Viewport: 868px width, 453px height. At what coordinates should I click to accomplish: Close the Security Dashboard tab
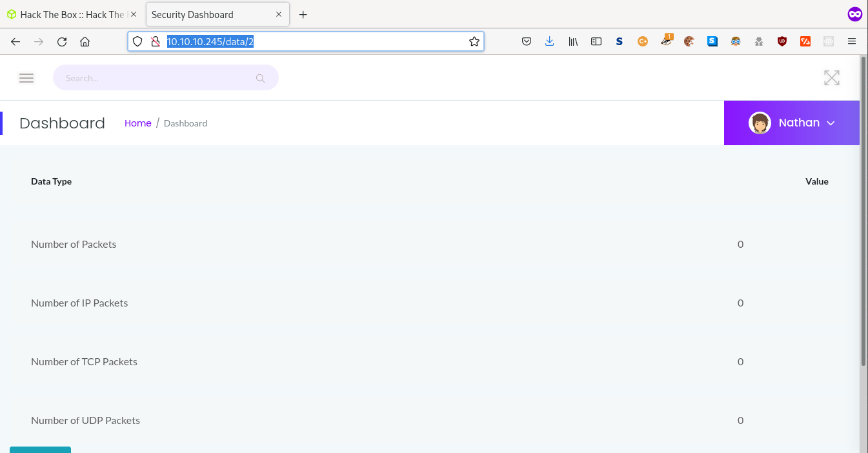[x=279, y=14]
